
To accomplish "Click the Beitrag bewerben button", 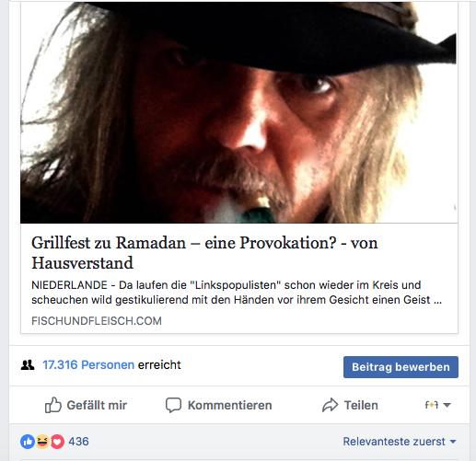I will (x=401, y=367).
